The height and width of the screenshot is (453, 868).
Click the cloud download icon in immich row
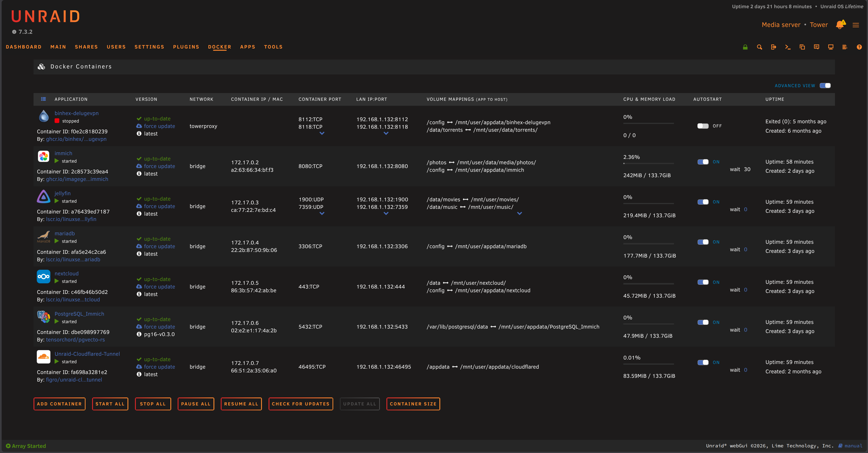[139, 166]
